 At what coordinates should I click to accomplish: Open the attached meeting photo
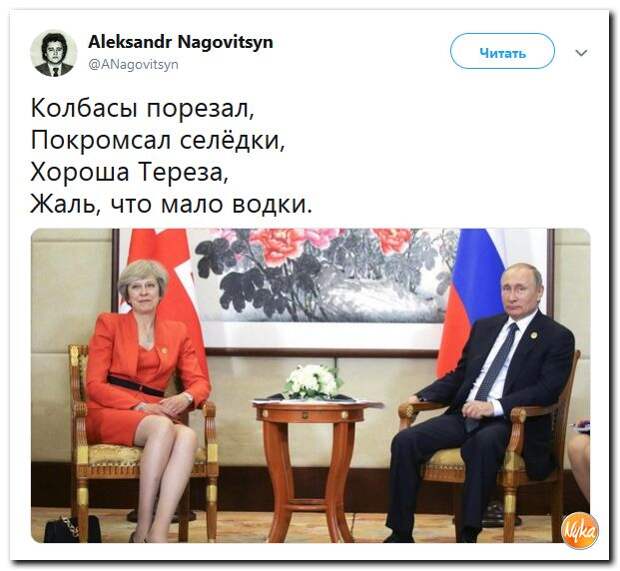[310, 386]
